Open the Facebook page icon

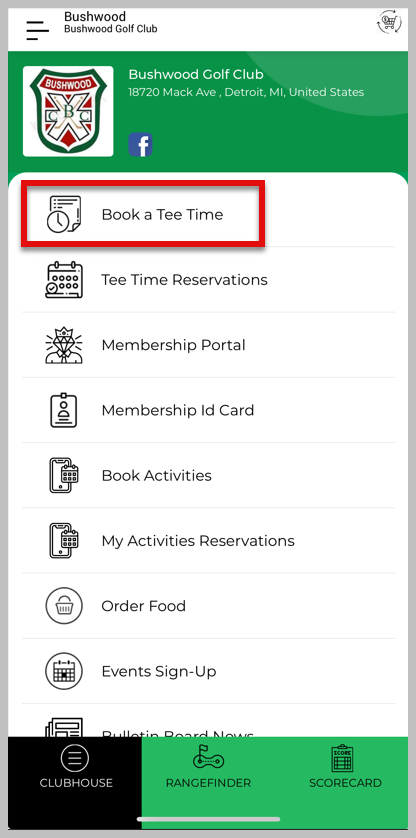[x=141, y=145]
